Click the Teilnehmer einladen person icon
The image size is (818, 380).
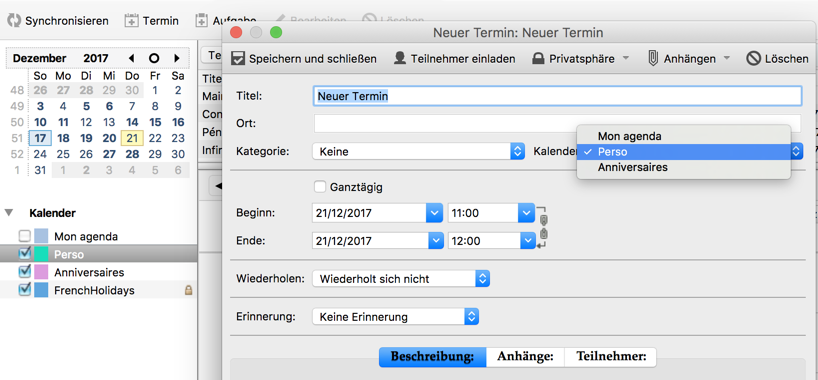click(400, 58)
